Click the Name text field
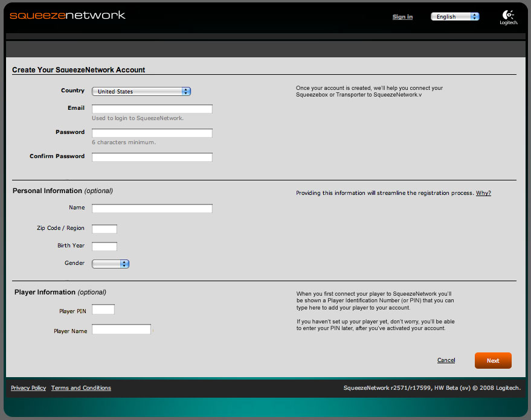The width and height of the screenshot is (531, 420). (x=152, y=209)
